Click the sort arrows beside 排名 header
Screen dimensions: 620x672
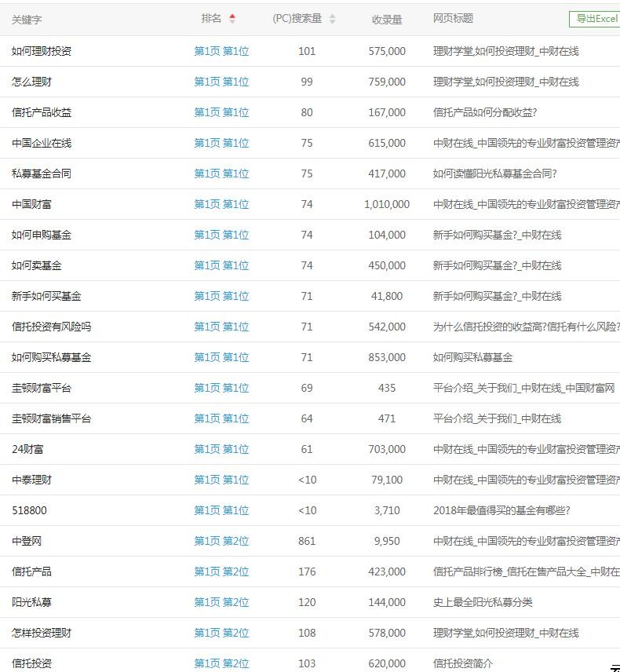(x=232, y=19)
